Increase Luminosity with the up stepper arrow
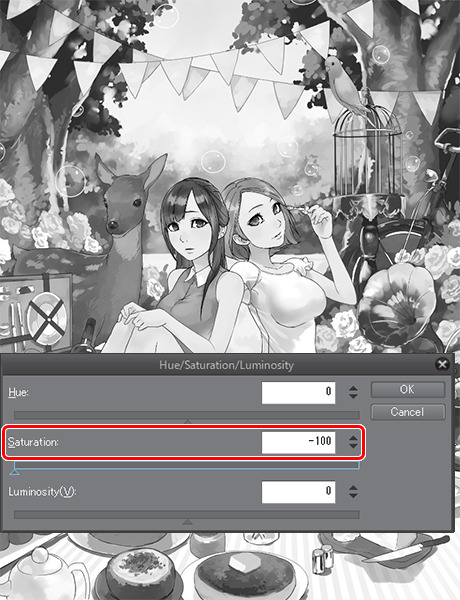Viewport: 460px width, 600px height. [353, 488]
